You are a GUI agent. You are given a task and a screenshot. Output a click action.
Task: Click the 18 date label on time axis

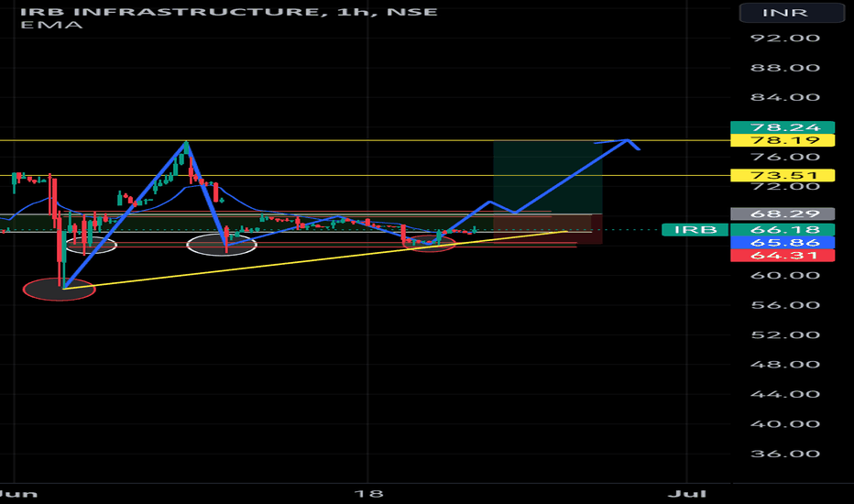click(x=368, y=494)
